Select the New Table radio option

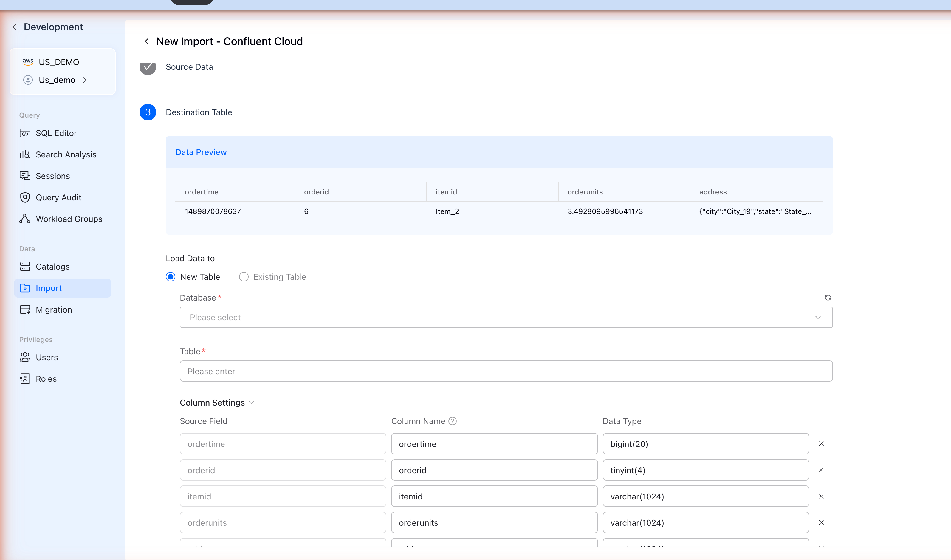click(x=171, y=277)
